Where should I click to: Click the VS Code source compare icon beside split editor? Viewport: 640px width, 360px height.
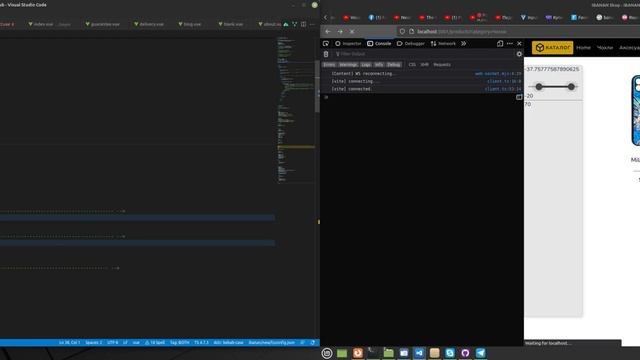click(295, 24)
